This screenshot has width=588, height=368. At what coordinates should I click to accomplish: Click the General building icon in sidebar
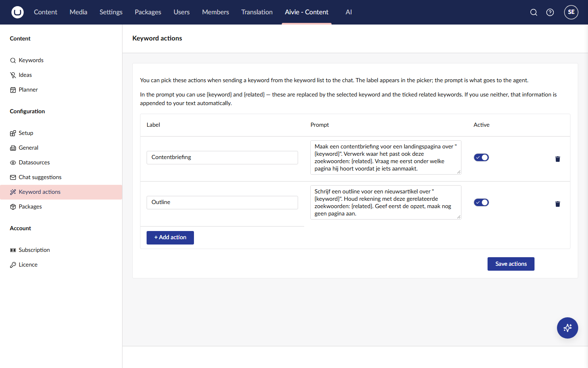13,148
